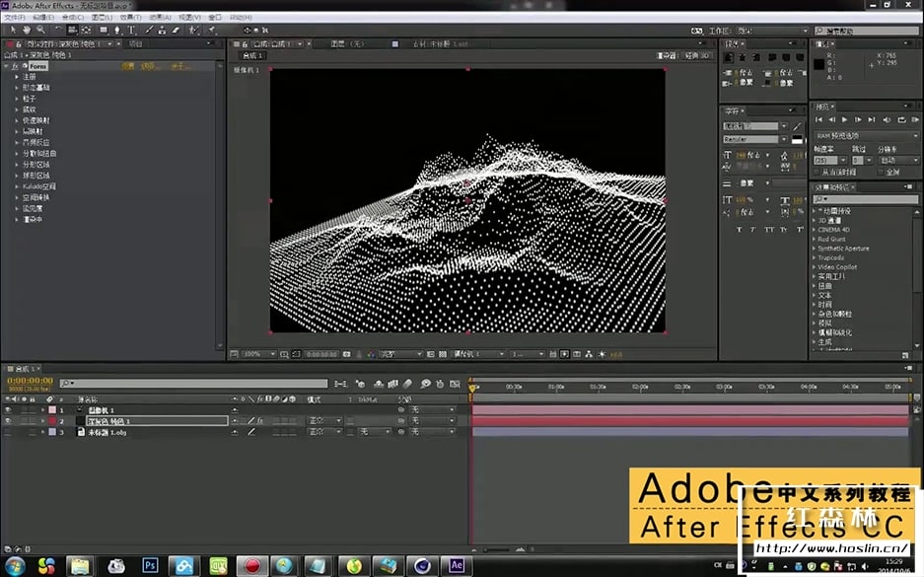The width and height of the screenshot is (924, 577).
Task: Open the workspace dropdown
Action: coord(772,30)
